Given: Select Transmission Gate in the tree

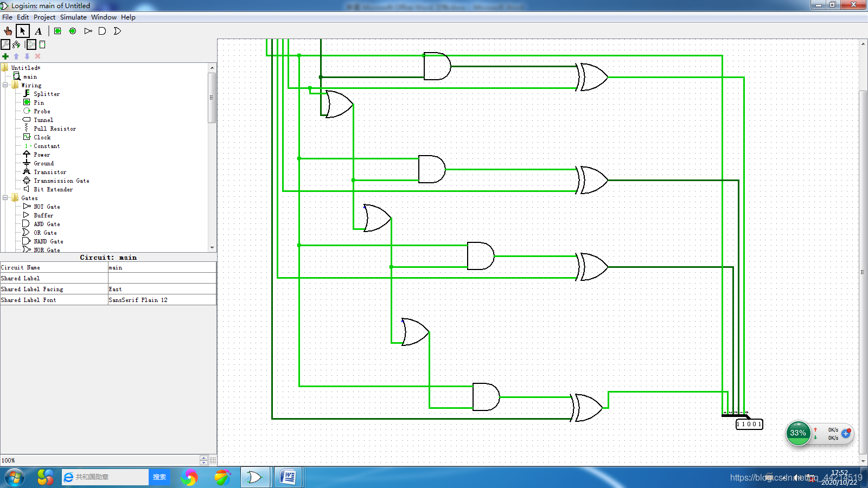Looking at the screenshot, I should 61,181.
